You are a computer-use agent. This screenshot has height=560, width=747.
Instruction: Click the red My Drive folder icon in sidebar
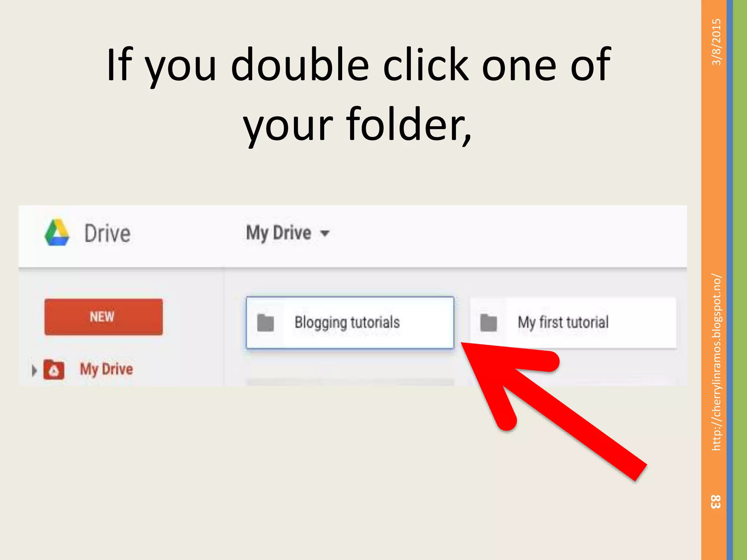pyautogui.click(x=54, y=370)
